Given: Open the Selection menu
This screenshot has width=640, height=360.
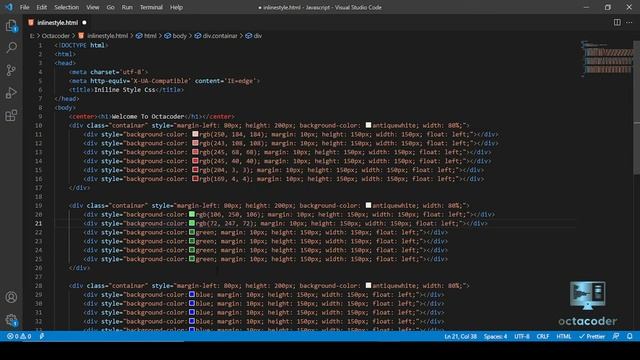Looking at the screenshot, I should (67, 7).
